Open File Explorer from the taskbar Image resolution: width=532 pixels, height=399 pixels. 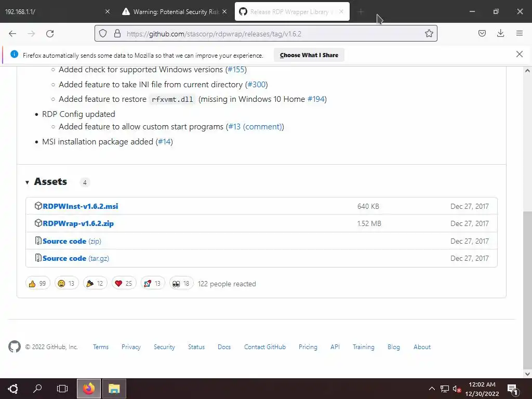114,389
